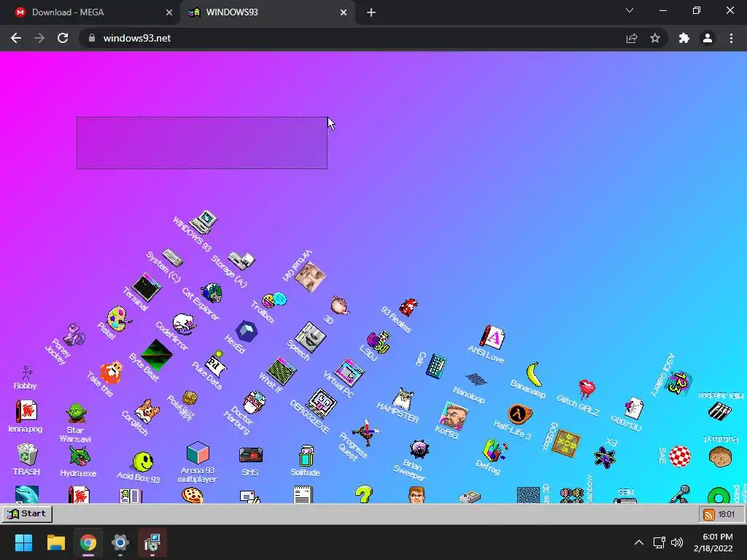Open the Defrag icon
Viewport: 747px width, 560px height.
tap(495, 451)
